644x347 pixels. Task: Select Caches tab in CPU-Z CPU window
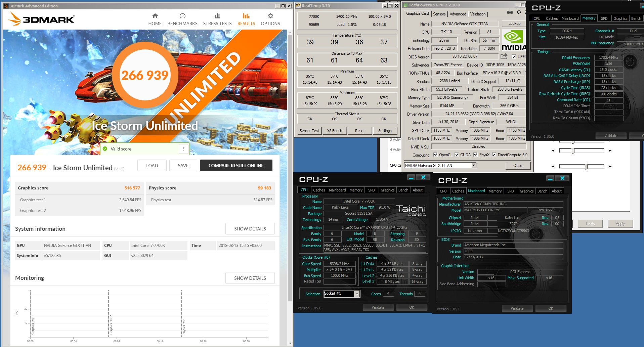click(x=319, y=190)
